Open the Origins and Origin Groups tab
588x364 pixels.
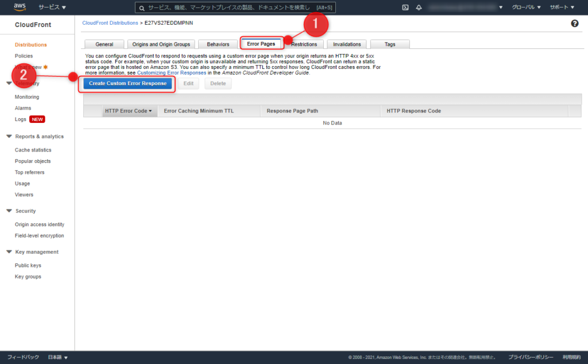pos(161,44)
